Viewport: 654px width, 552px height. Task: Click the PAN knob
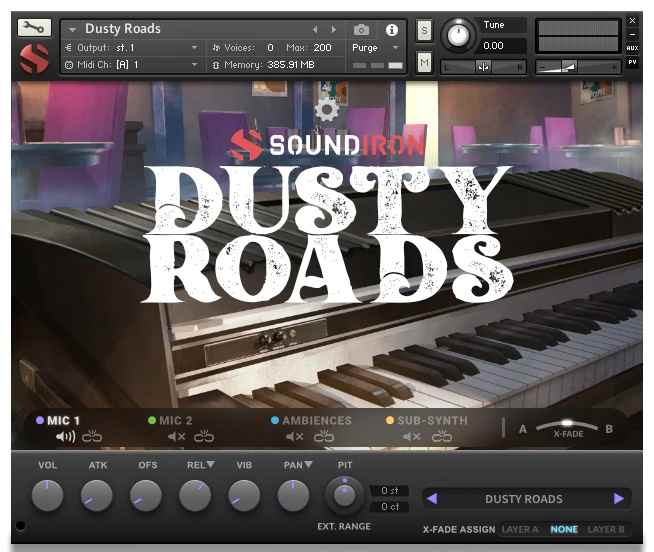pyautogui.click(x=293, y=495)
